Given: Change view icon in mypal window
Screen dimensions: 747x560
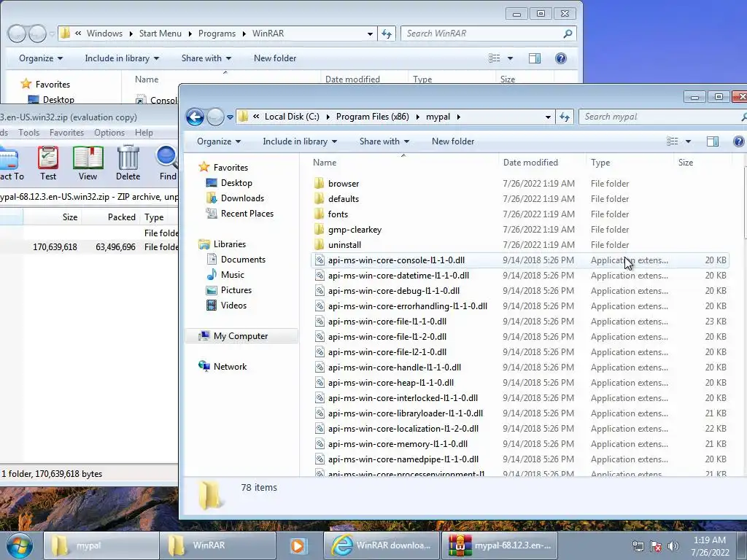Looking at the screenshot, I should pos(672,141).
